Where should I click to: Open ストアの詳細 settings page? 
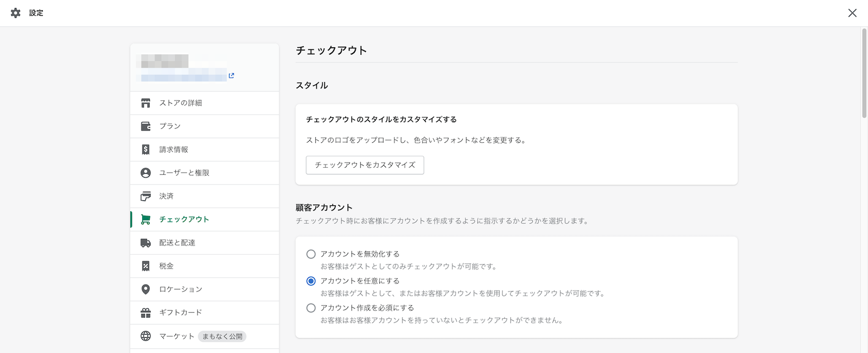point(205,103)
